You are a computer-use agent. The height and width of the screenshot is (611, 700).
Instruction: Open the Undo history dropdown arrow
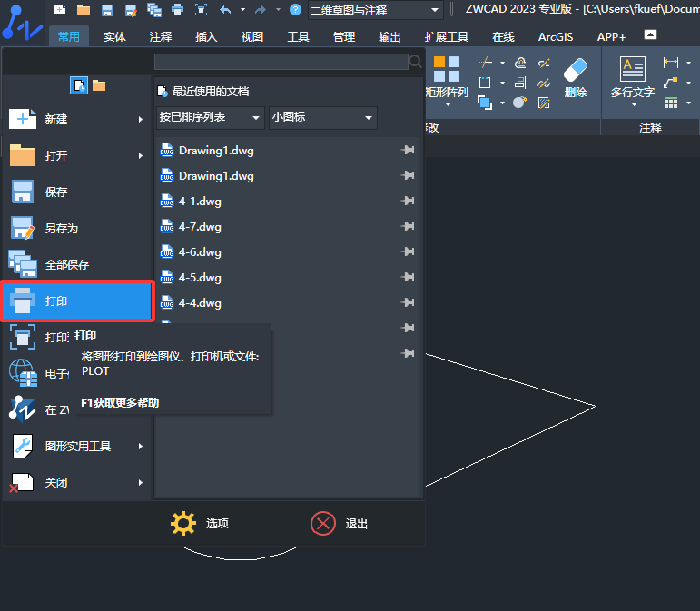point(242,9)
